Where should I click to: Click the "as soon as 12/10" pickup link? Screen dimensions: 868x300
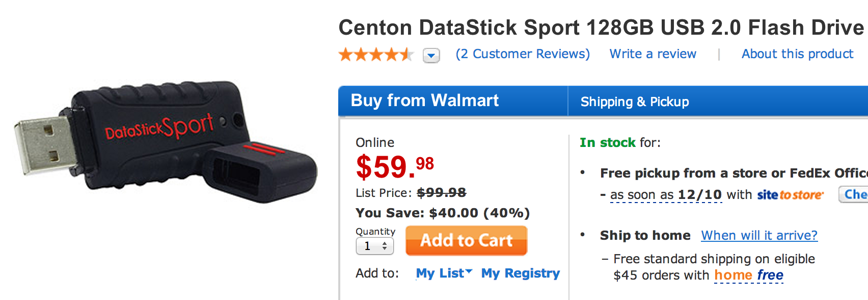pyautogui.click(x=666, y=195)
